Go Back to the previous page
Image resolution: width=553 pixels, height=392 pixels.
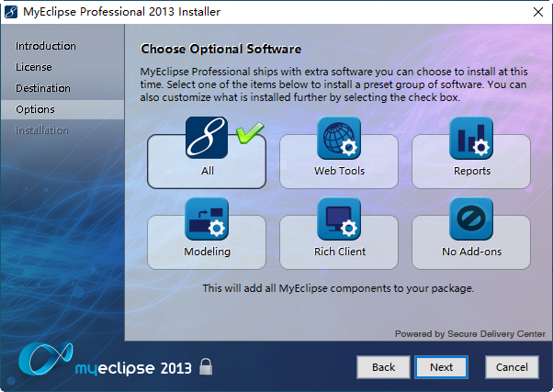click(383, 367)
